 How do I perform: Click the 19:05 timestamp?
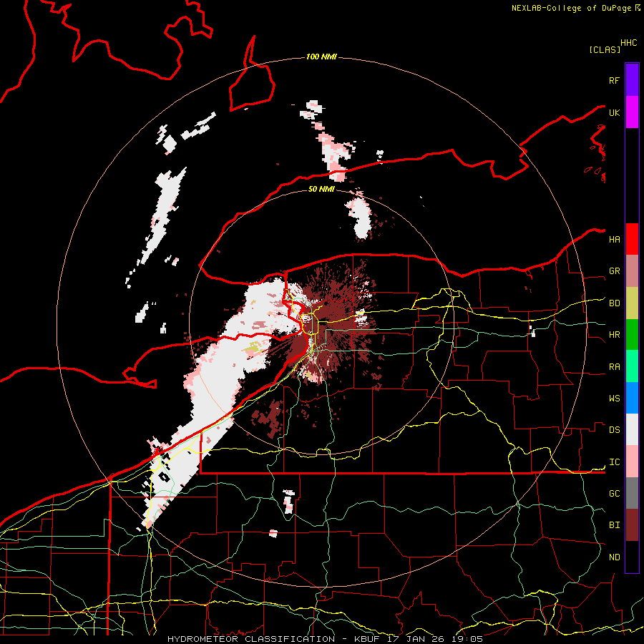coord(469,639)
